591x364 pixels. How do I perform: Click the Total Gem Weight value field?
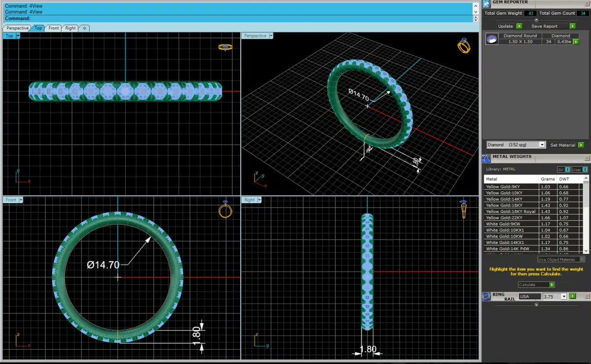point(530,13)
